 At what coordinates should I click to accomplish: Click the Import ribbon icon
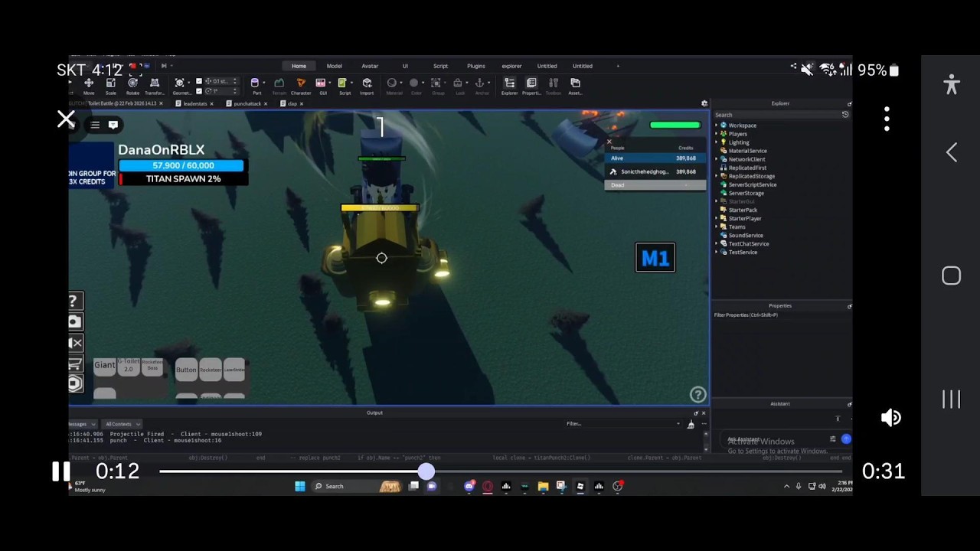367,86
